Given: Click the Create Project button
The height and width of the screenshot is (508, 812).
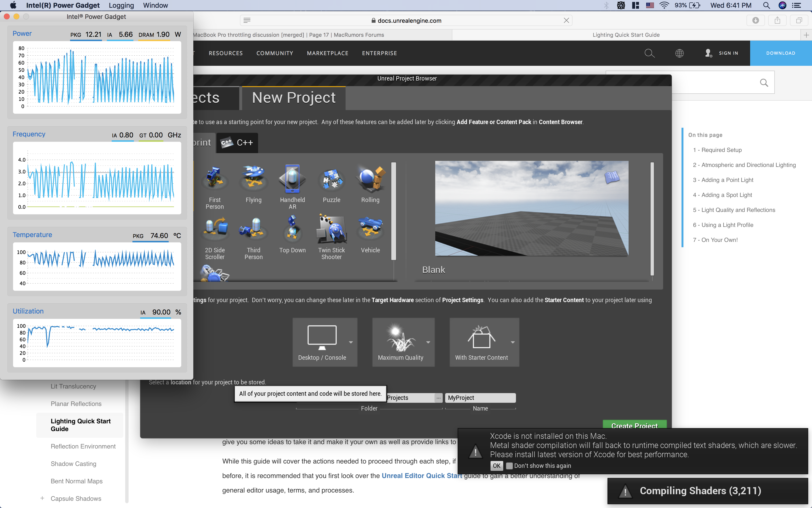Looking at the screenshot, I should [x=635, y=425].
